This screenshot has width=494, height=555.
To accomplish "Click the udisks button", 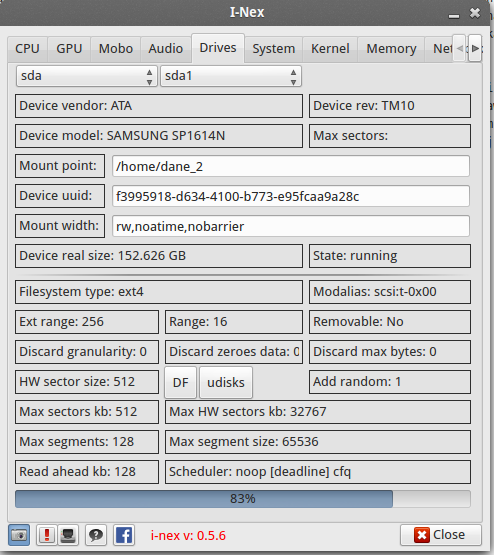I will (x=226, y=382).
